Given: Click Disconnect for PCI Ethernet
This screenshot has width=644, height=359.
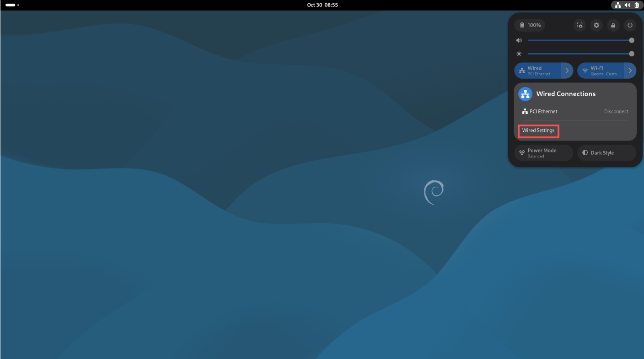Looking at the screenshot, I should pyautogui.click(x=616, y=111).
